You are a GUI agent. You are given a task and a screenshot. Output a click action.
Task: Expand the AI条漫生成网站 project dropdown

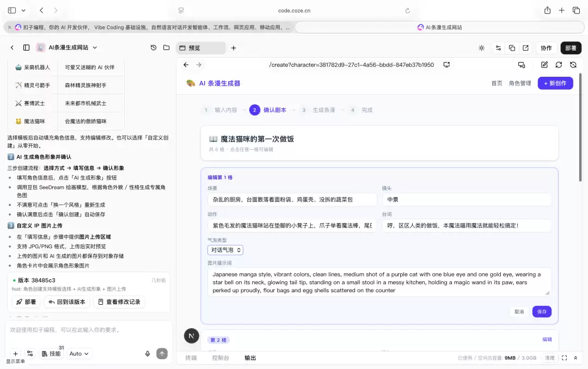95,48
